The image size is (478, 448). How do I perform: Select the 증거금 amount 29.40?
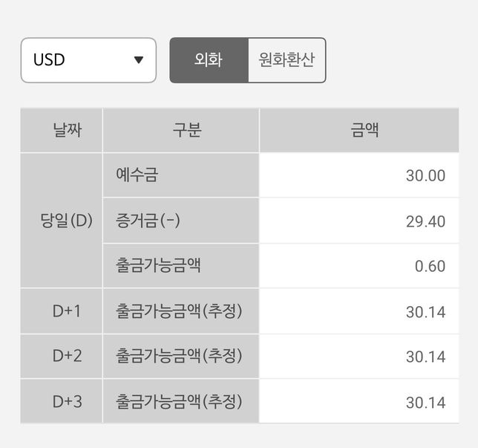[x=425, y=221]
